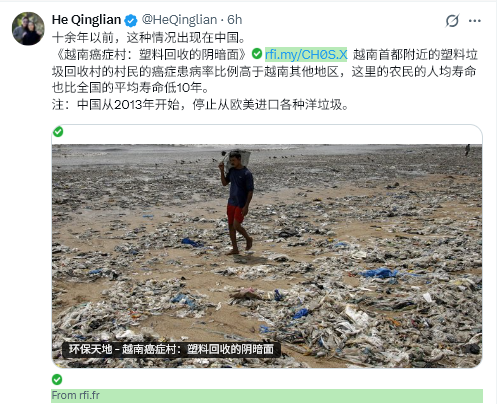The image size is (499, 404).
Task: Click the He Qinglian display name
Action: click(86, 20)
